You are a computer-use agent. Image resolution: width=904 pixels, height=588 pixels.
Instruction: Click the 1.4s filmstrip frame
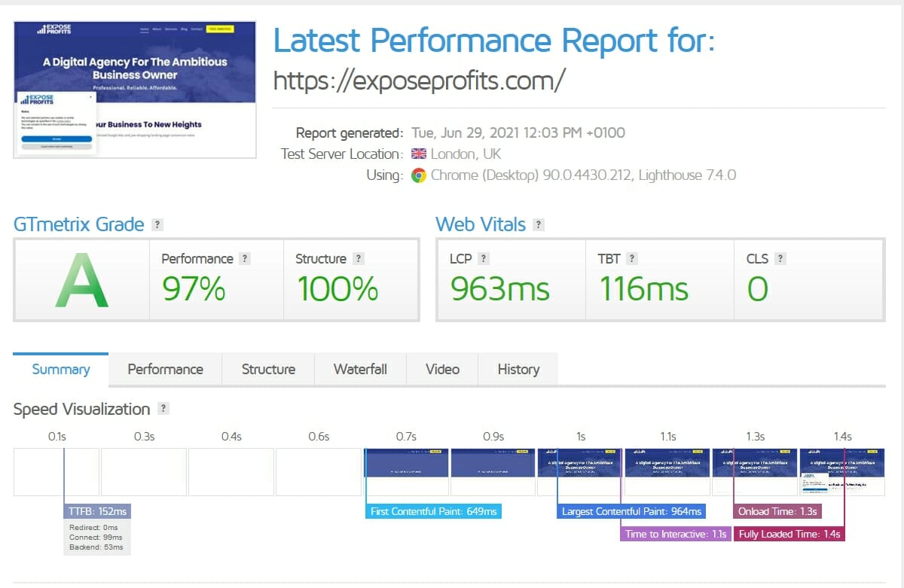pyautogui.click(x=841, y=472)
